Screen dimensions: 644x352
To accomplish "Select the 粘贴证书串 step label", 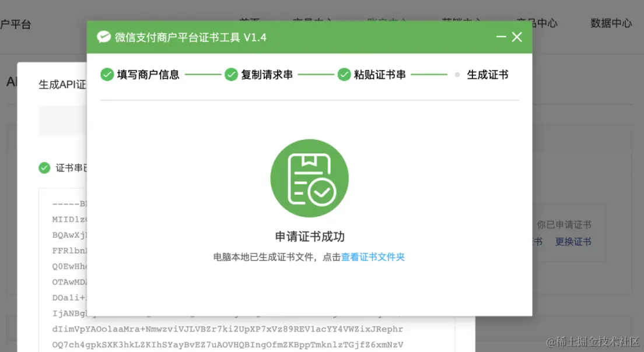I will [x=380, y=75].
